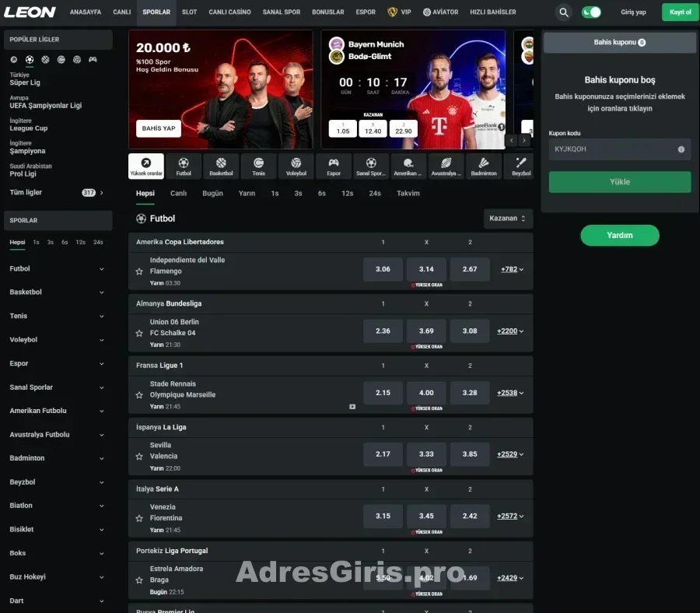Click the BAHİS YAP banner button
Viewport: 700px width, 613px height.
click(159, 128)
